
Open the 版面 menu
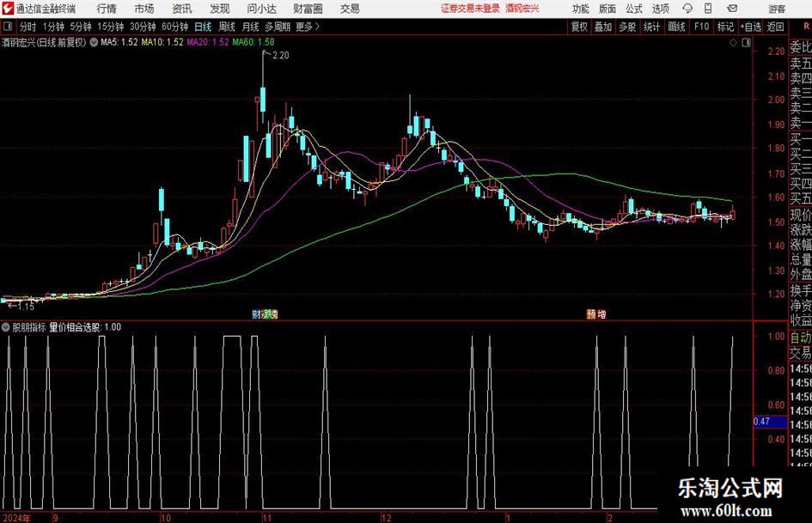(607, 9)
